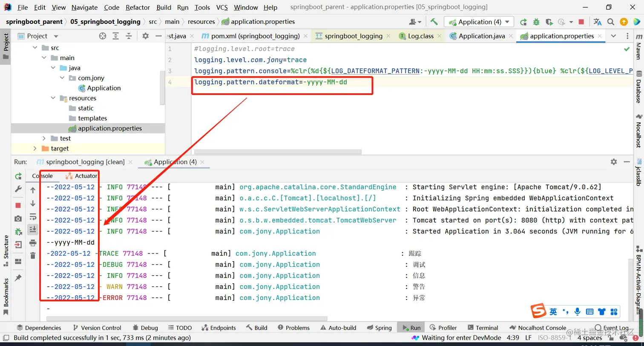Click the 4 spaces indent setting
The width and height of the screenshot is (644, 346).
coord(589,338)
